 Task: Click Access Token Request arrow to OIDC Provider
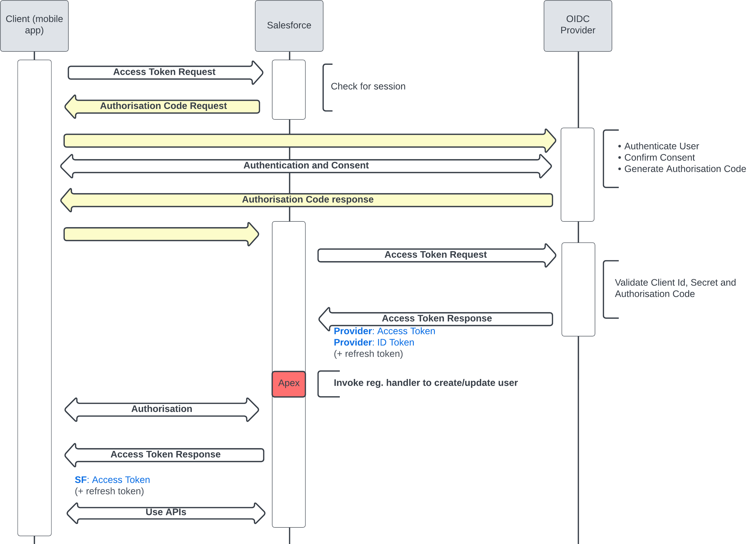435,255
